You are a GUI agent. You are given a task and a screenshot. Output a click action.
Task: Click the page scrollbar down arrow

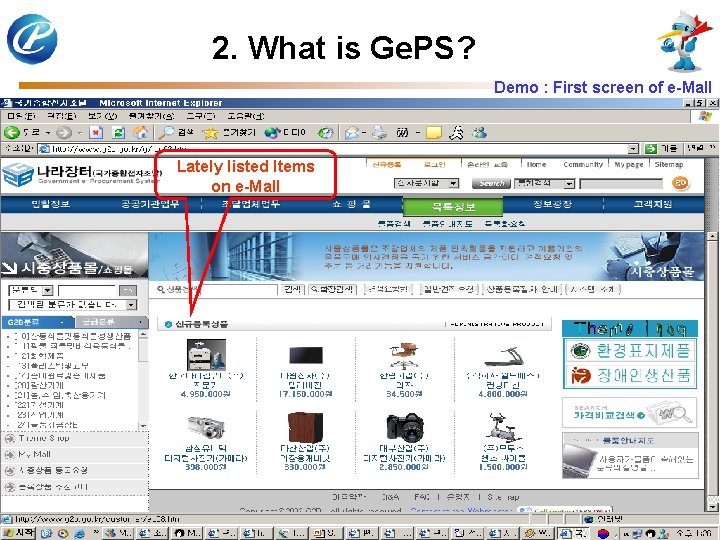point(712,506)
